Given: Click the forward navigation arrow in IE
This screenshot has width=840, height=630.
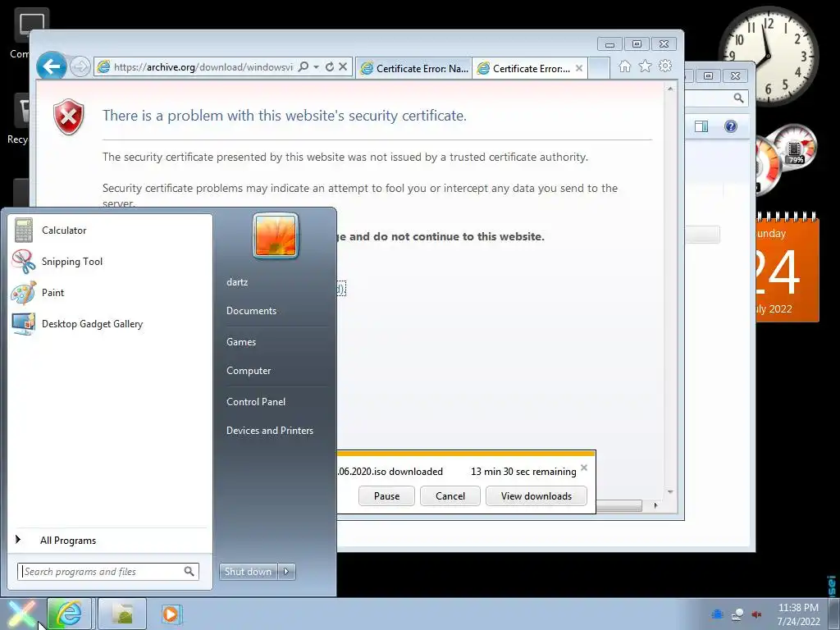Looking at the screenshot, I should coord(80,67).
